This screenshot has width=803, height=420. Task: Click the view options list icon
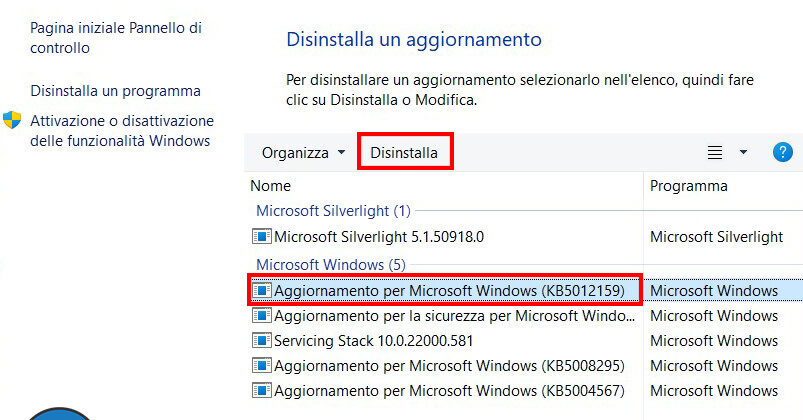click(x=715, y=153)
